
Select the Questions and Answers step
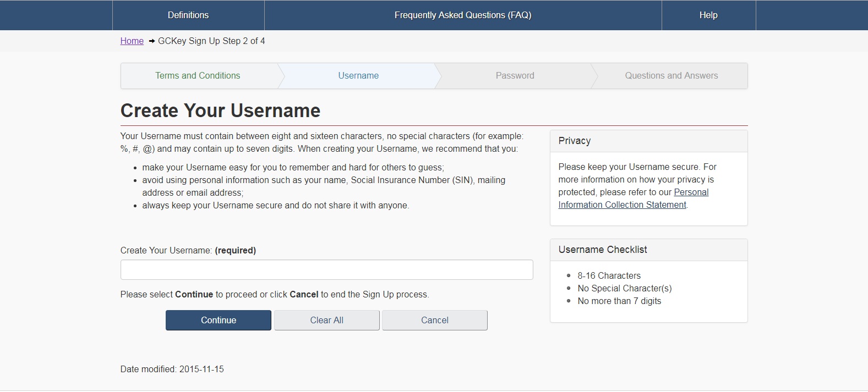coord(671,76)
